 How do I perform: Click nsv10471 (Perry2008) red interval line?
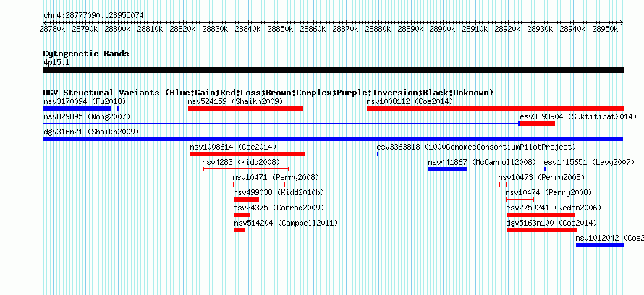[259, 184]
